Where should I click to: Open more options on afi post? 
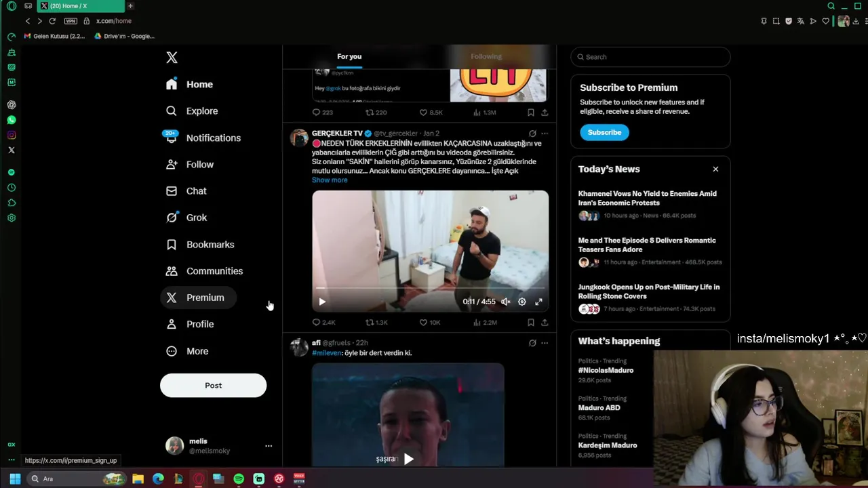545,343
